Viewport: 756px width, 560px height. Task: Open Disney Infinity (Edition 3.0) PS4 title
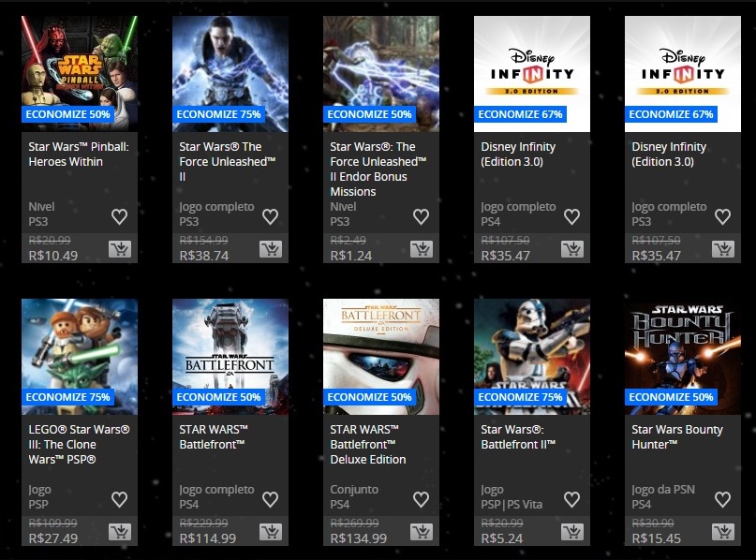click(518, 155)
